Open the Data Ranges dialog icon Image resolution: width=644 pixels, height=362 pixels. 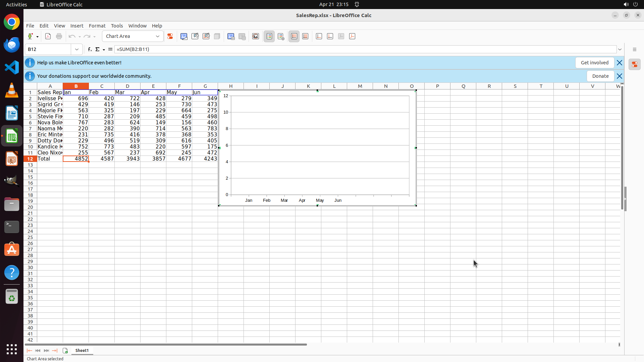231,37
